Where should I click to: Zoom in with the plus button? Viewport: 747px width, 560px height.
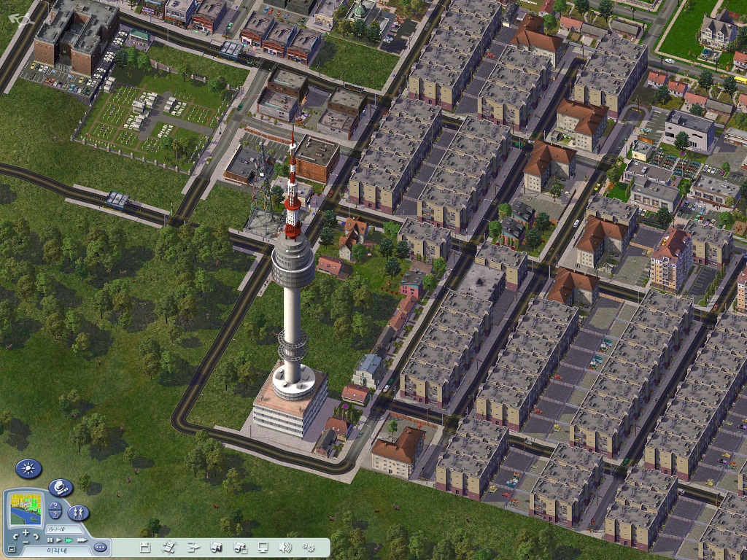pos(26,532)
